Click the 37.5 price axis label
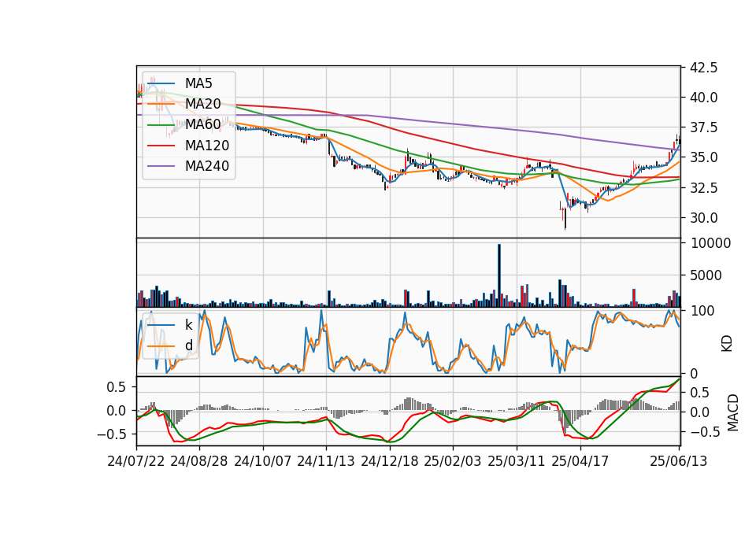This screenshot has width=756, height=543. [703, 128]
